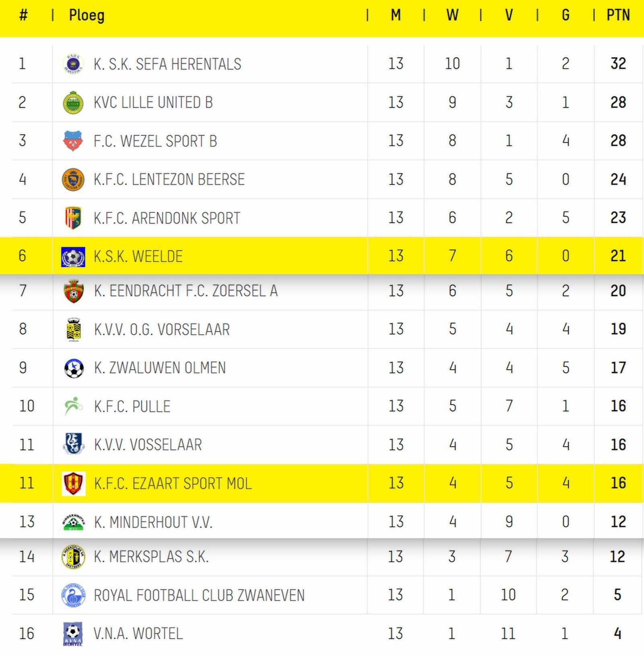Click the K. Minderhout V.V. badge
Screen dimensions: 644x655
73,522
